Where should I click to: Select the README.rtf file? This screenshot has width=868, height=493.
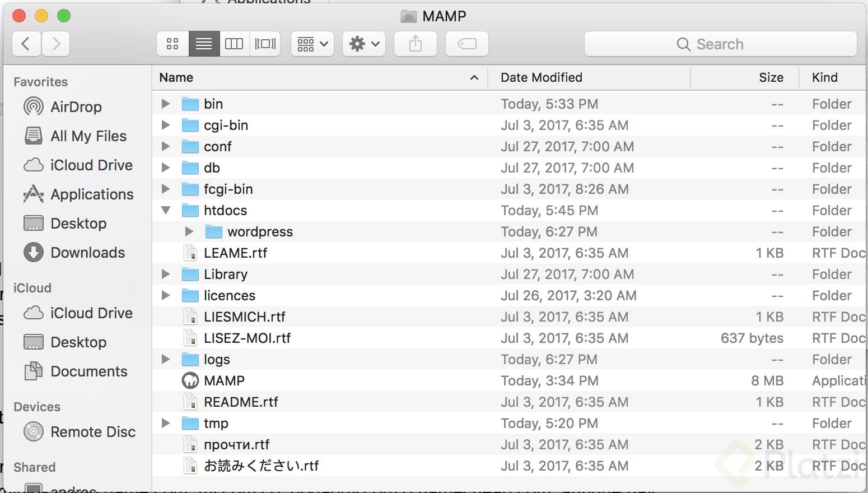[x=240, y=402]
